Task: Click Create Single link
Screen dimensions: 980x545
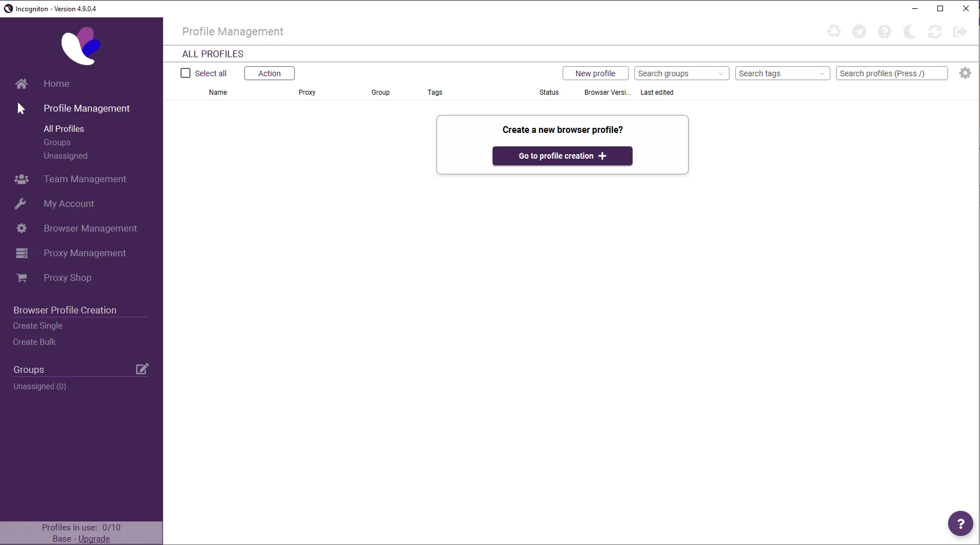Action: [38, 326]
